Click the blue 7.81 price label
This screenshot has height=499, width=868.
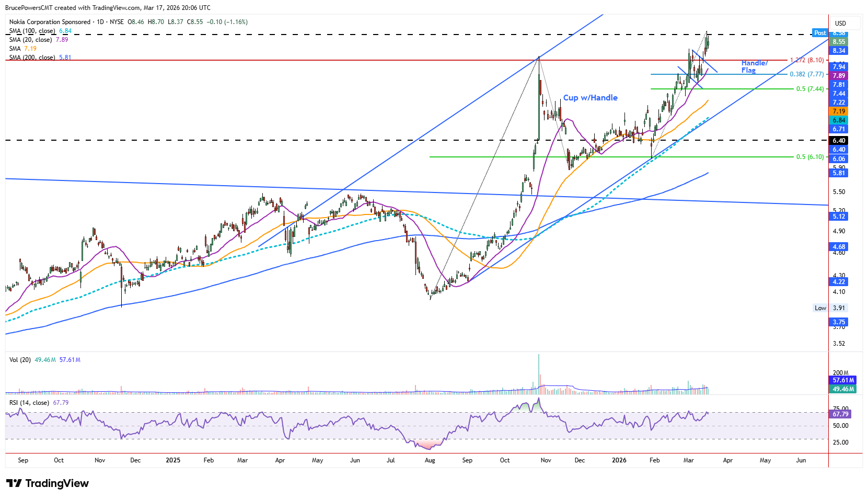(x=839, y=85)
